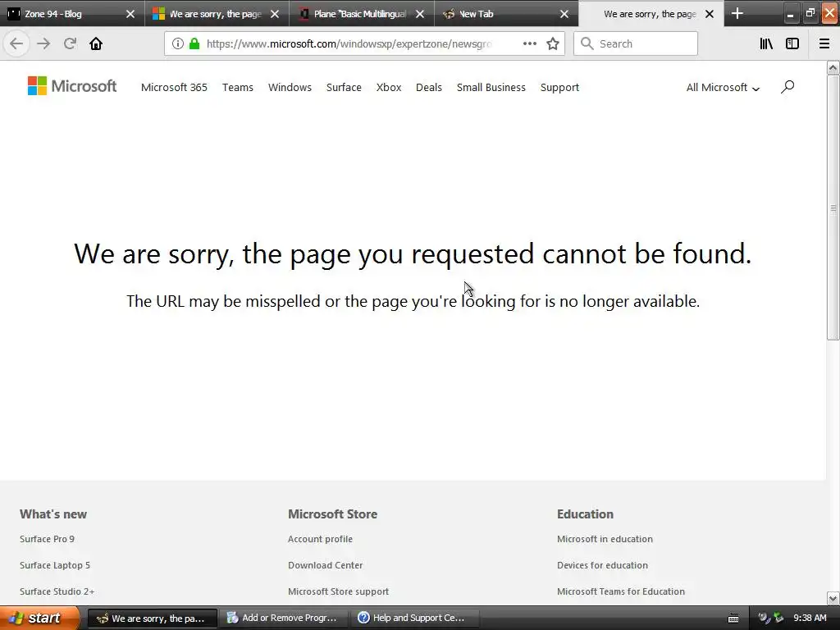The height and width of the screenshot is (630, 840).
Task: Open the Account profile link
Action: pos(321,539)
